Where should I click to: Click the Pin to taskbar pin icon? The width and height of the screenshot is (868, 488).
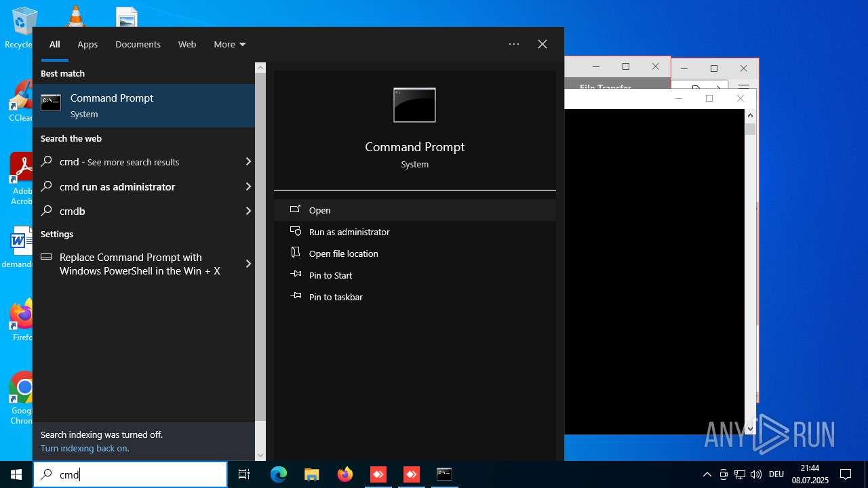[x=295, y=296]
